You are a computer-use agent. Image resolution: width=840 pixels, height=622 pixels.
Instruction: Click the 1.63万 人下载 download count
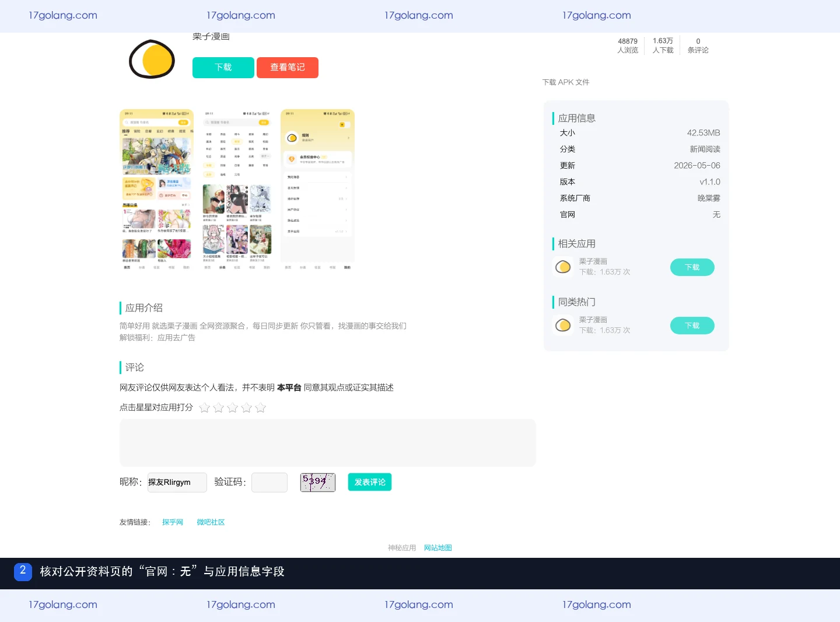(x=663, y=46)
